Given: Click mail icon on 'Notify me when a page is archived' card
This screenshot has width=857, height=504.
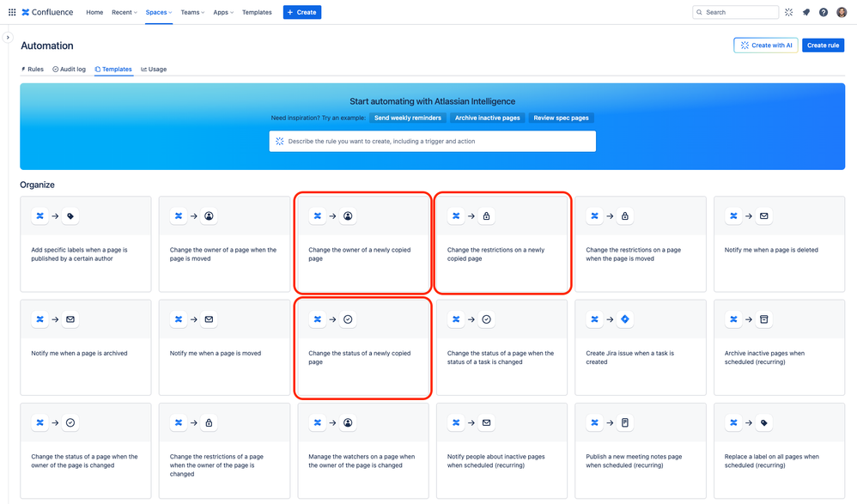Looking at the screenshot, I should [x=70, y=319].
